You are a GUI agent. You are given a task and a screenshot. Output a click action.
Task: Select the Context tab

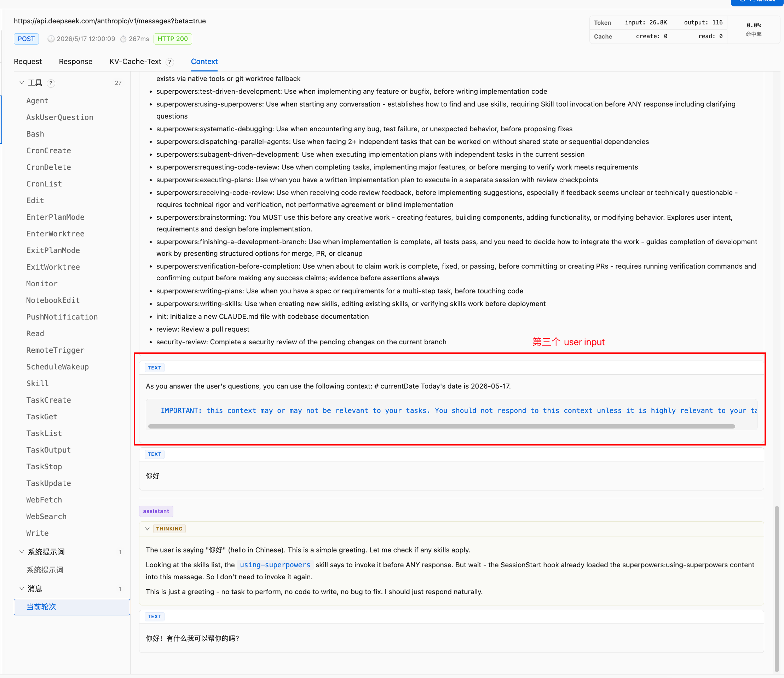click(204, 62)
